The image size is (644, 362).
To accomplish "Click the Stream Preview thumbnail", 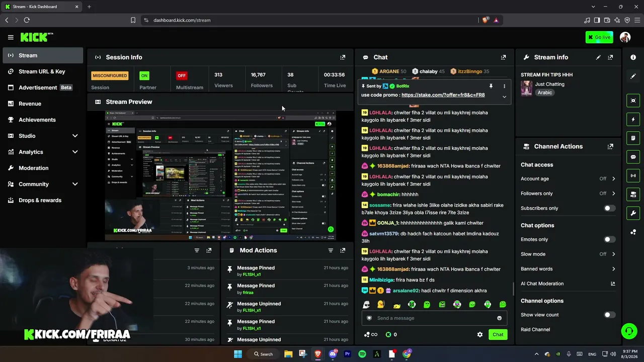I will [x=220, y=176].
